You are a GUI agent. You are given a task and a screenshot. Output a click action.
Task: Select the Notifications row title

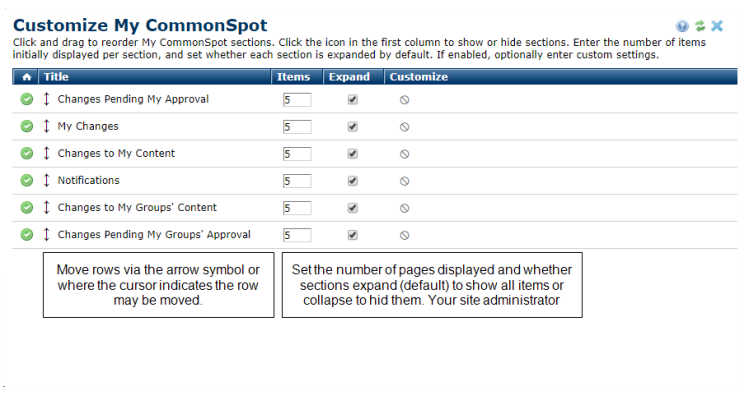click(89, 181)
